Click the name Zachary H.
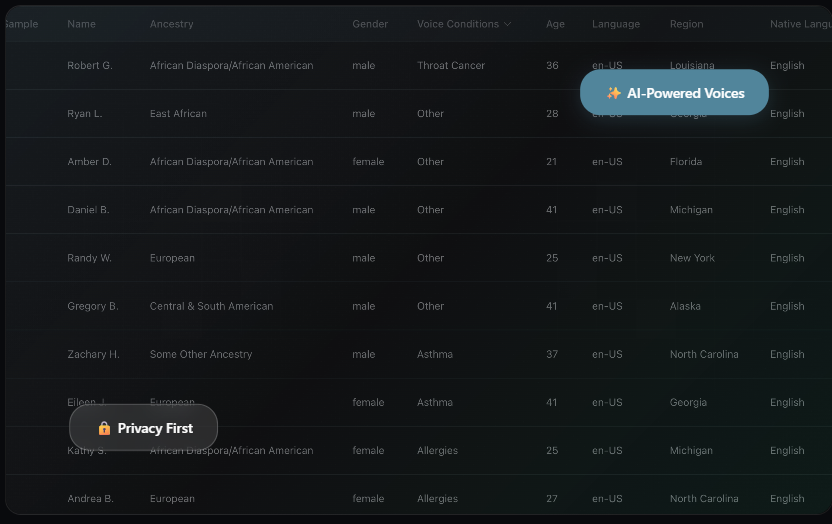 click(93, 354)
